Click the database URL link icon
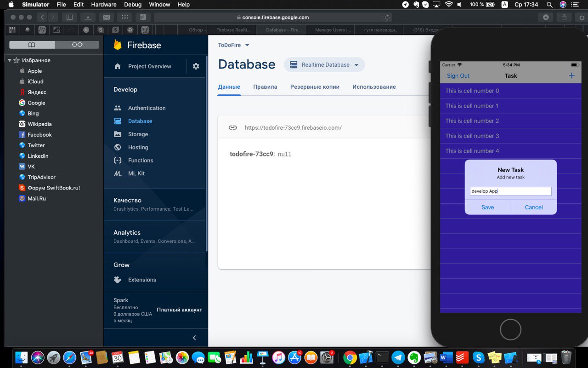Viewport: 588px width, 368px height. click(233, 127)
